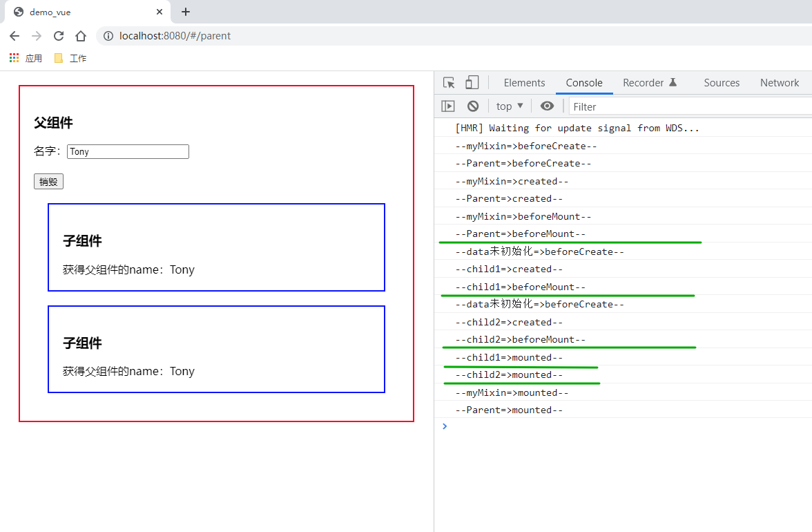This screenshot has height=532, width=812.
Task: Switch to the Network tab
Action: tap(780, 83)
